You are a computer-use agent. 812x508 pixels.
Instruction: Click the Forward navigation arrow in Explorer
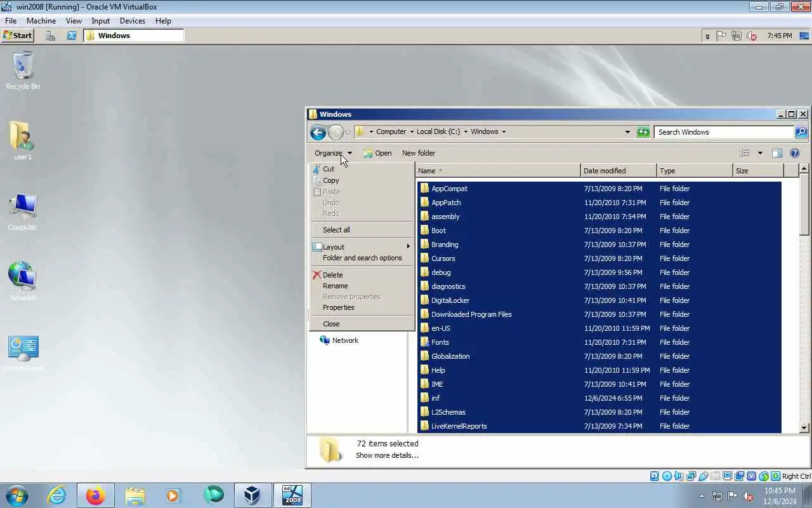click(x=336, y=132)
